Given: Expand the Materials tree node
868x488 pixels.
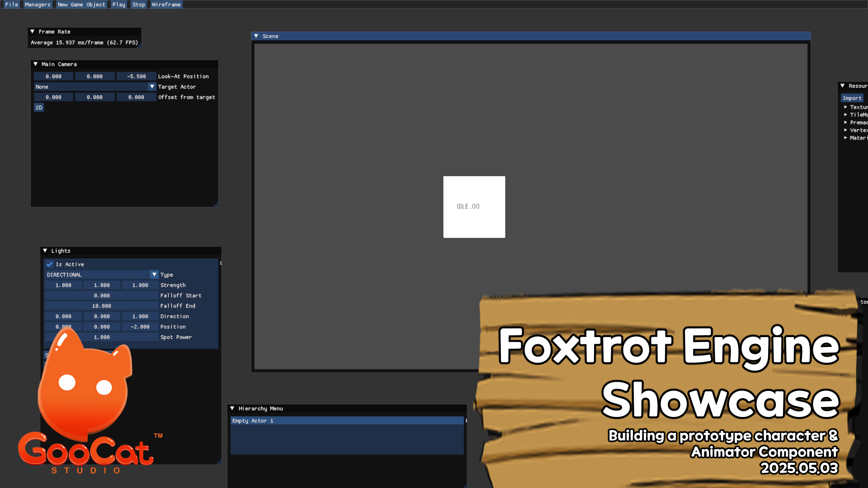Looking at the screenshot, I should point(845,138).
